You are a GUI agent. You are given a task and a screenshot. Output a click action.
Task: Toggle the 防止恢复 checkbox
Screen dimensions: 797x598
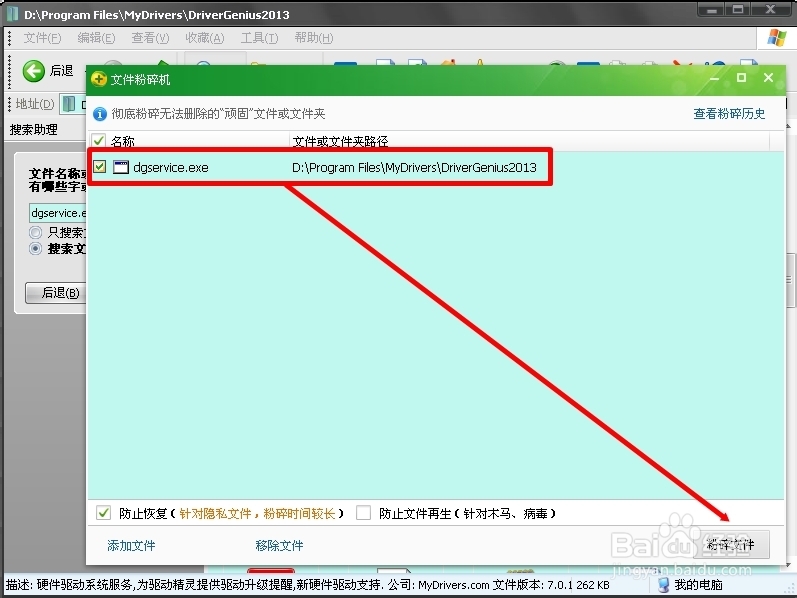(103, 513)
